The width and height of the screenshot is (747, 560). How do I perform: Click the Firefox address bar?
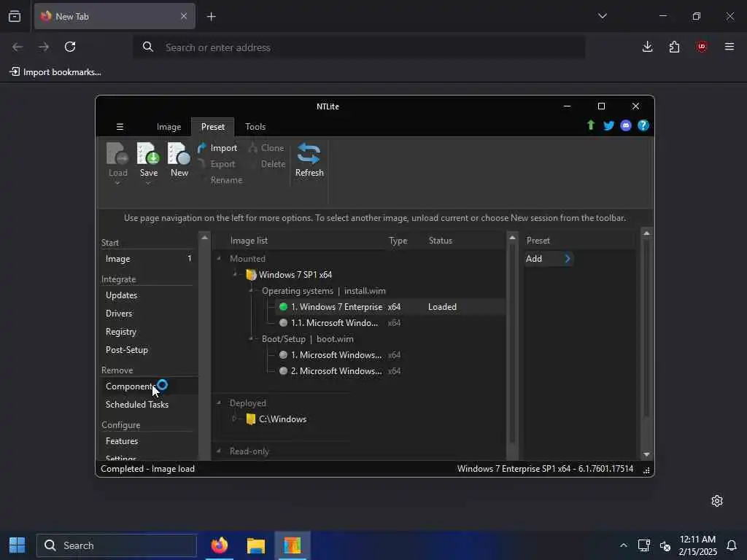[359, 47]
